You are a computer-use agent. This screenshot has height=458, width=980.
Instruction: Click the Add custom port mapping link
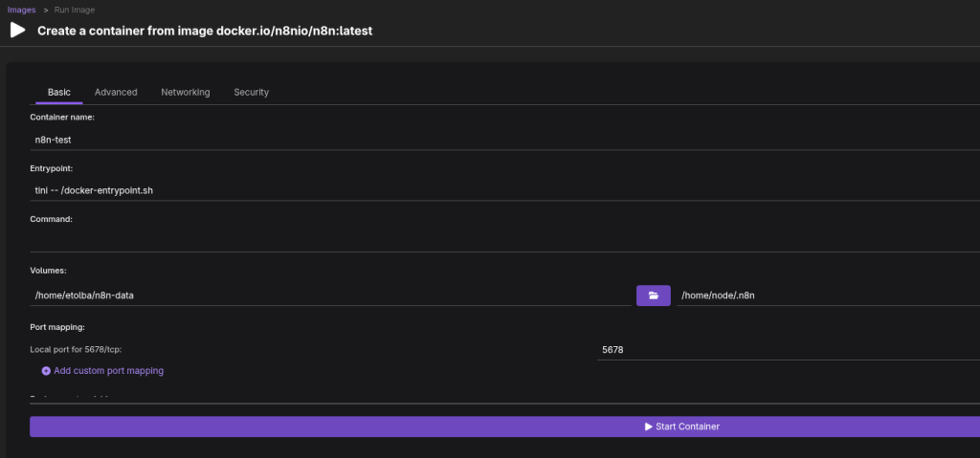pos(108,371)
